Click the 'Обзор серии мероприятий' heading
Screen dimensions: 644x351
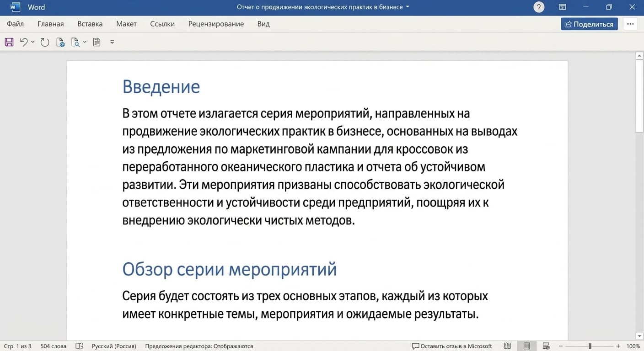pos(230,269)
